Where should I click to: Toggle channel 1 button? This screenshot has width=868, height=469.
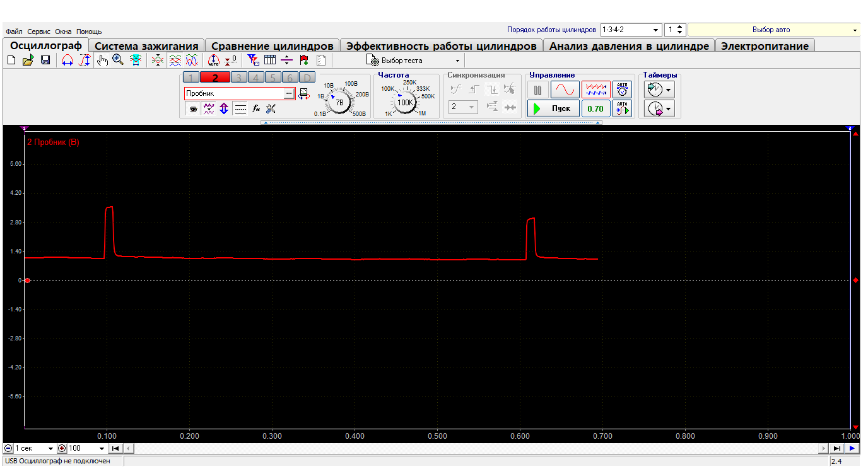[192, 78]
